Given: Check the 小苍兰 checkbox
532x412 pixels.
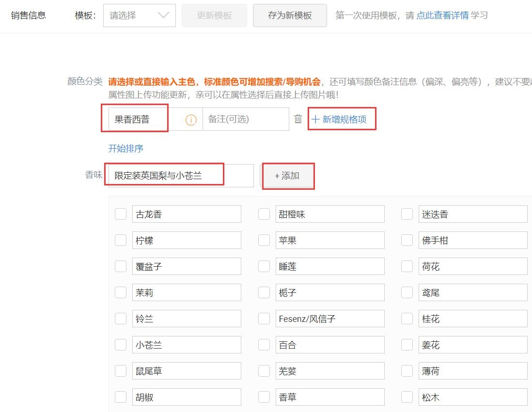Looking at the screenshot, I should (x=121, y=345).
